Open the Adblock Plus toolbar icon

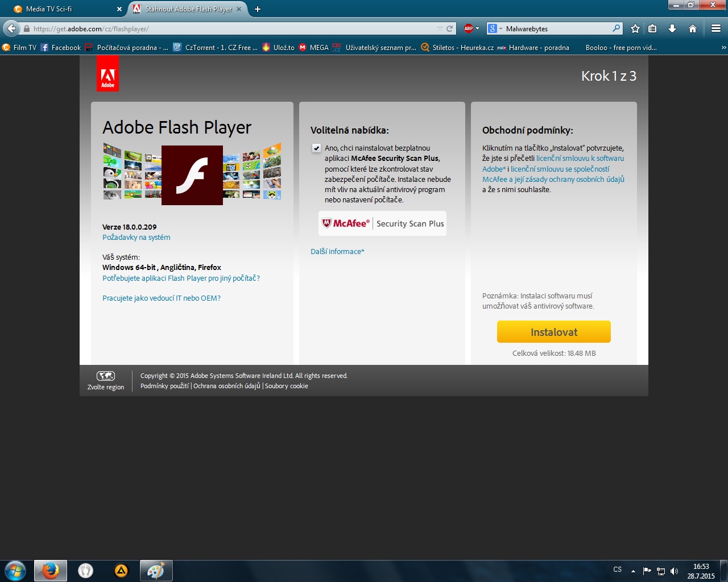tap(469, 28)
